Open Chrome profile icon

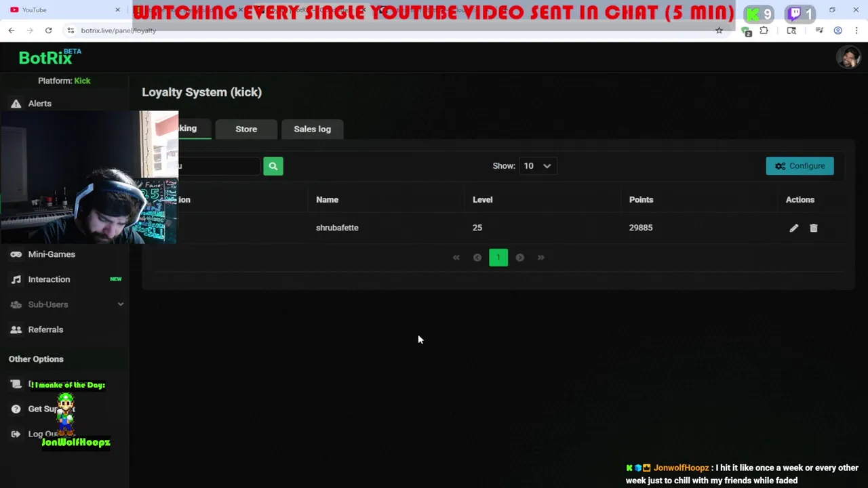pos(838,30)
